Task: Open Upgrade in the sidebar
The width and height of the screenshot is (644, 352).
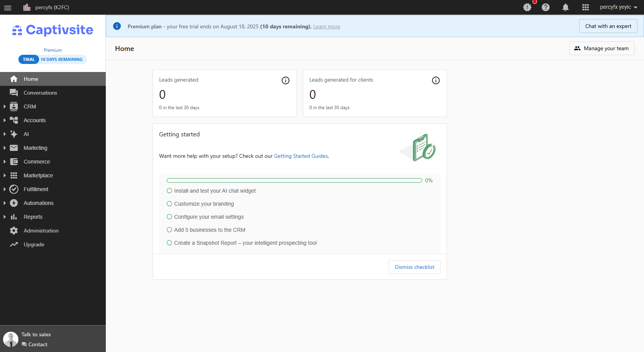Action: point(53,244)
